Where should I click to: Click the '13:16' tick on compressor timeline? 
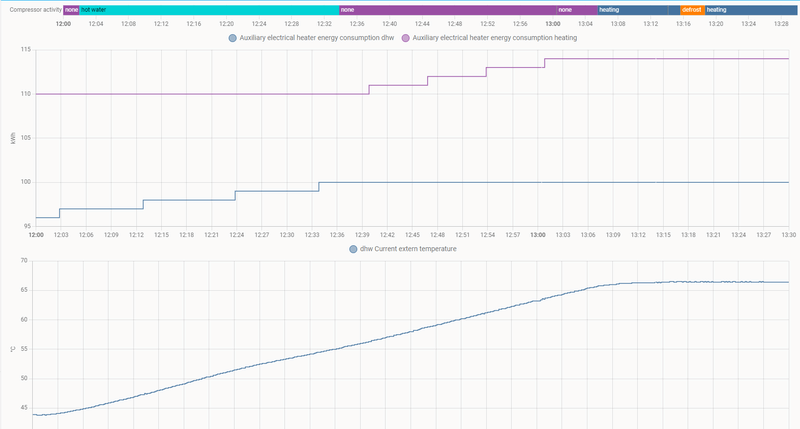(x=683, y=23)
